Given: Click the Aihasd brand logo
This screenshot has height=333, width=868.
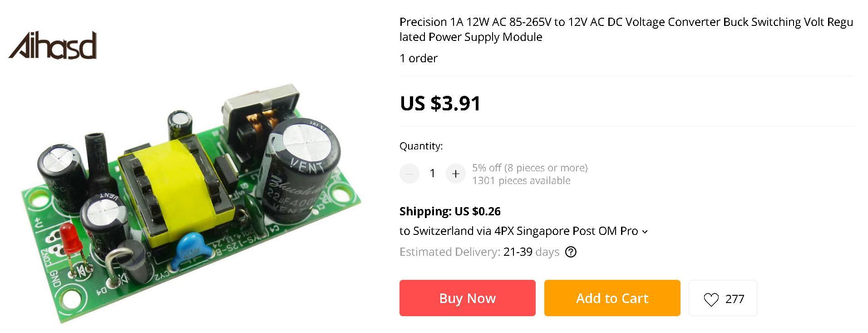Looking at the screenshot, I should [x=53, y=45].
